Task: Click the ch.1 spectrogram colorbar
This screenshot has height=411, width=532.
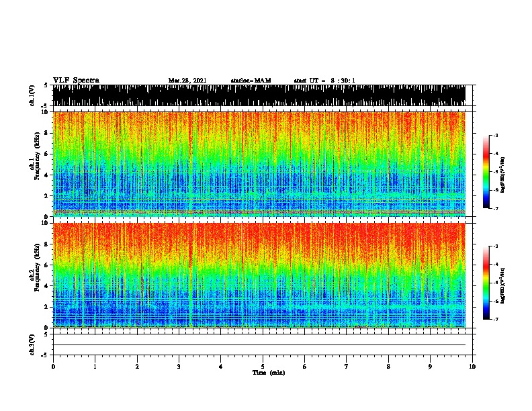Action: coord(486,172)
